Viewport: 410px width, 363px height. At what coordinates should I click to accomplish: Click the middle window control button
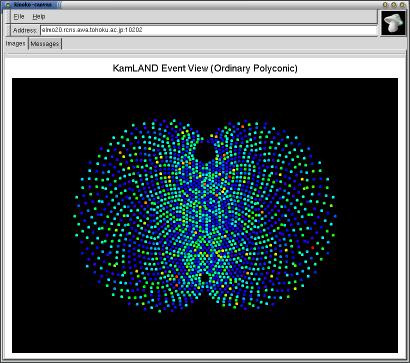point(394,5)
